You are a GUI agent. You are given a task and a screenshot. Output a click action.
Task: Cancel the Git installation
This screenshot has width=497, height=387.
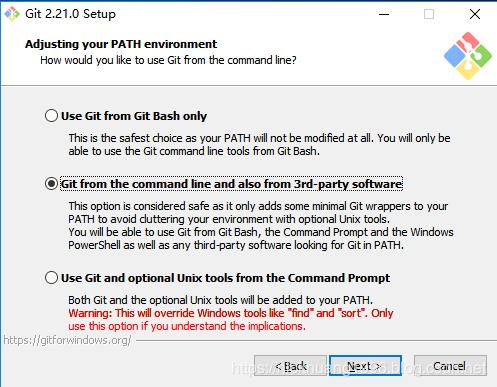coord(450,366)
